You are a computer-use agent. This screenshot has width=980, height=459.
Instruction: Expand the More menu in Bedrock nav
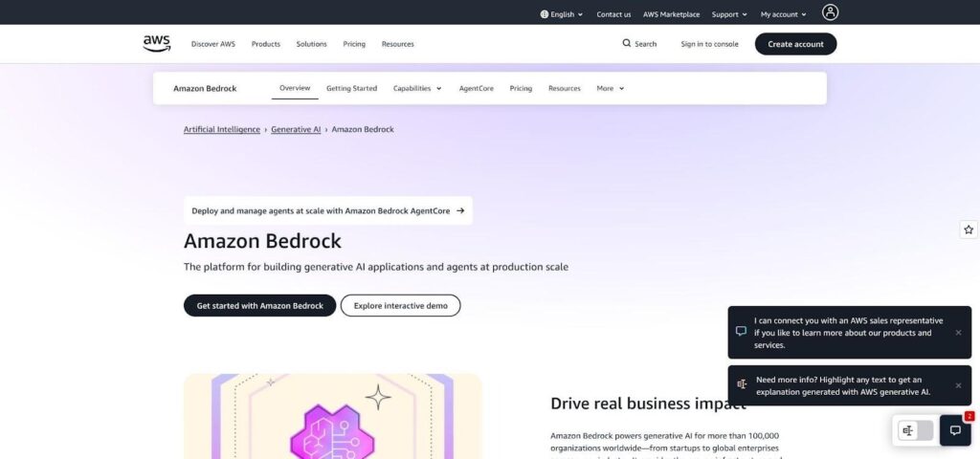[x=610, y=88]
